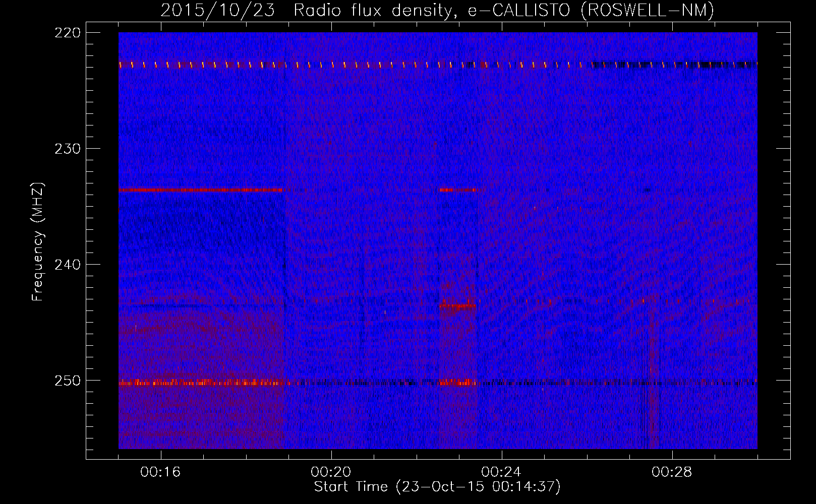Click the 220 frequency tick label

tap(67, 33)
